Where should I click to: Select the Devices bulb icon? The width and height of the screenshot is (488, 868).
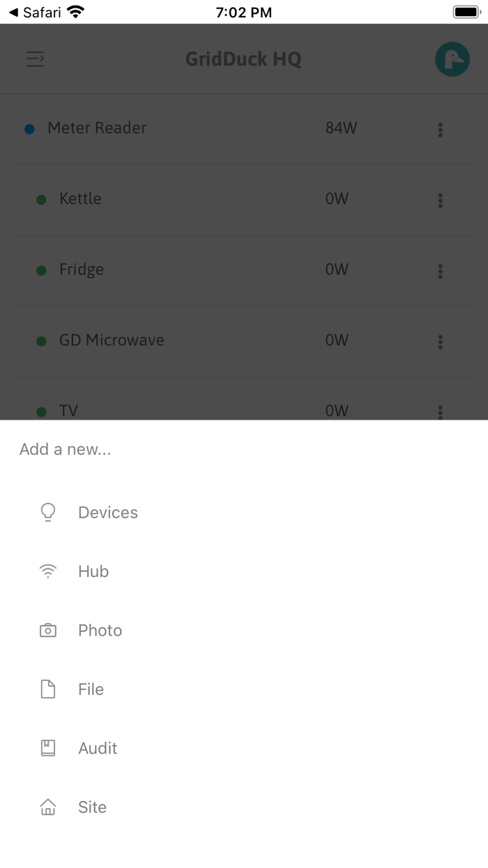47,511
